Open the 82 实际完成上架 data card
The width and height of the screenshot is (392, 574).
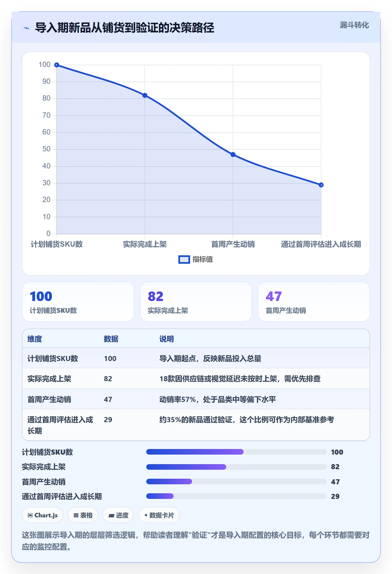pos(196,302)
